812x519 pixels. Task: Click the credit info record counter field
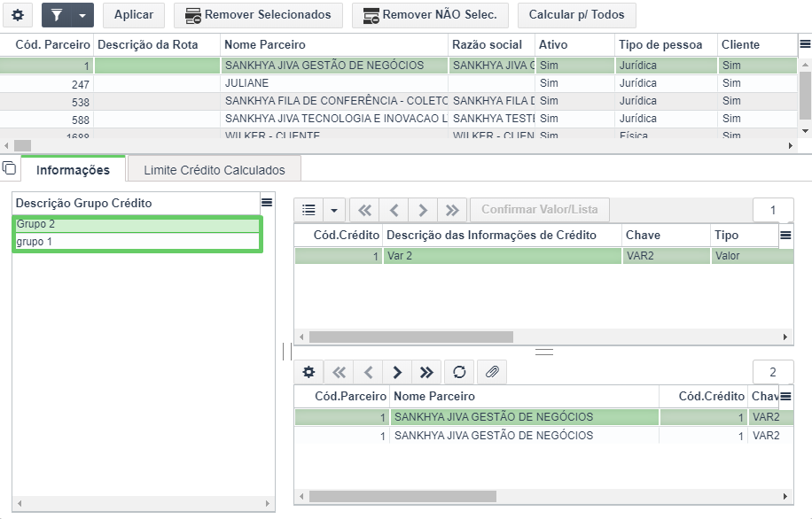tap(773, 210)
